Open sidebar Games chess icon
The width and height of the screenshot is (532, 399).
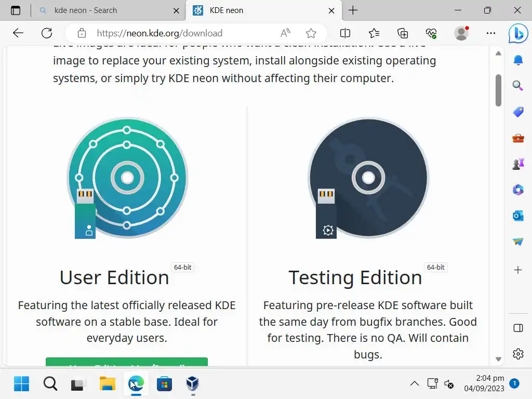pos(518,164)
